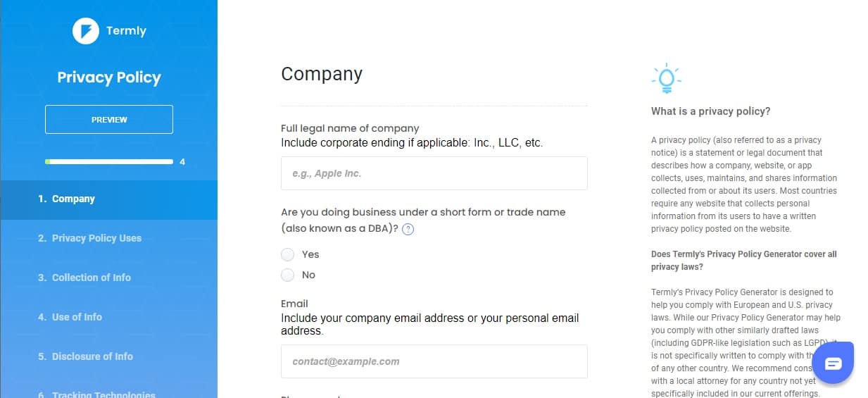This screenshot has width=868, height=398.
Task: Open step 2 Privacy Policy Uses
Action: (109, 239)
